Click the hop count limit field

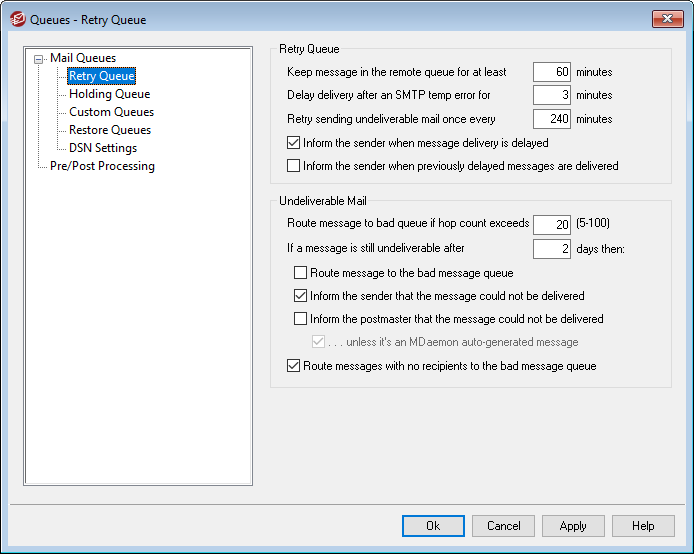pyautogui.click(x=551, y=224)
